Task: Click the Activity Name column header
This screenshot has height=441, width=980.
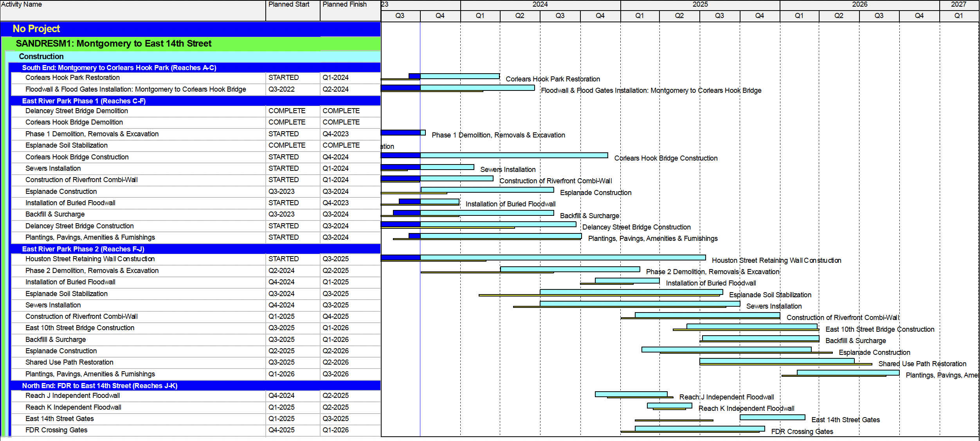Action: click(133, 11)
